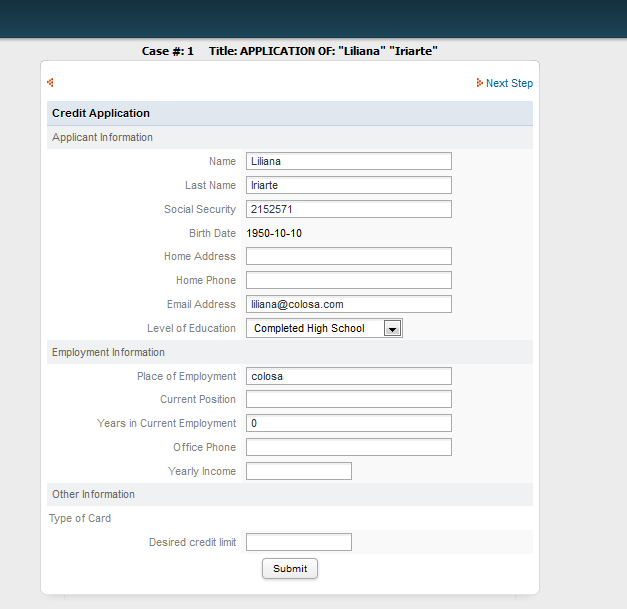Open the Next Step link

pos(509,83)
